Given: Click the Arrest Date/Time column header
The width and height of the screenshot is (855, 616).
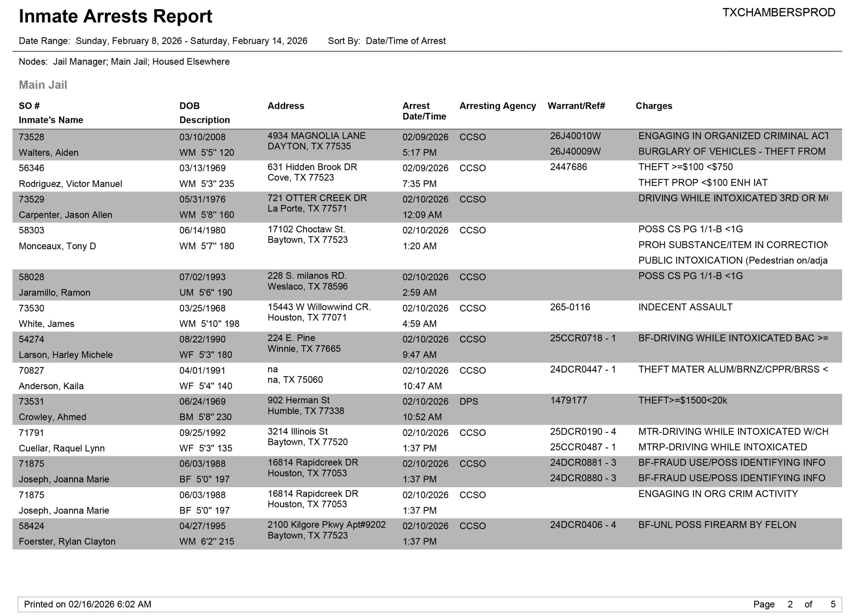Looking at the screenshot, I should coord(424,111).
